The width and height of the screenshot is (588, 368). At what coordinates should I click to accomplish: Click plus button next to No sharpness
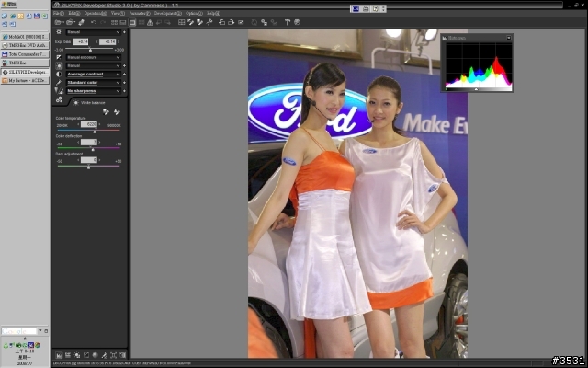click(124, 91)
